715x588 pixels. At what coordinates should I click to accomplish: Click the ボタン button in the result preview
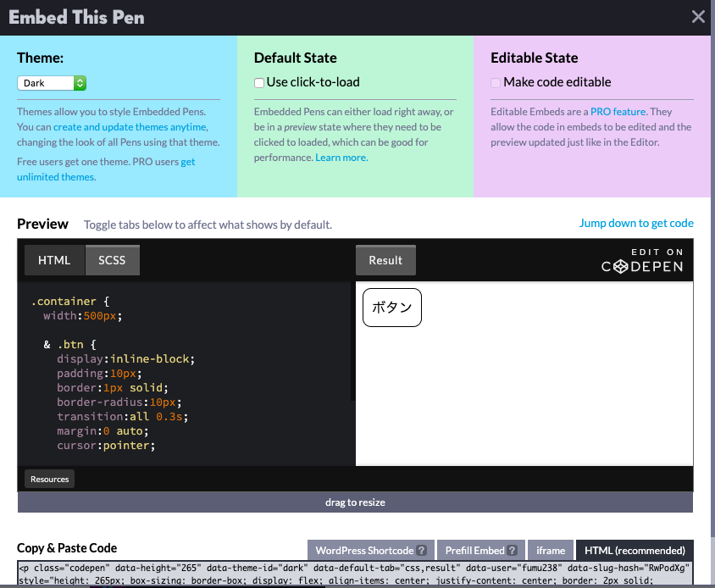(x=391, y=307)
